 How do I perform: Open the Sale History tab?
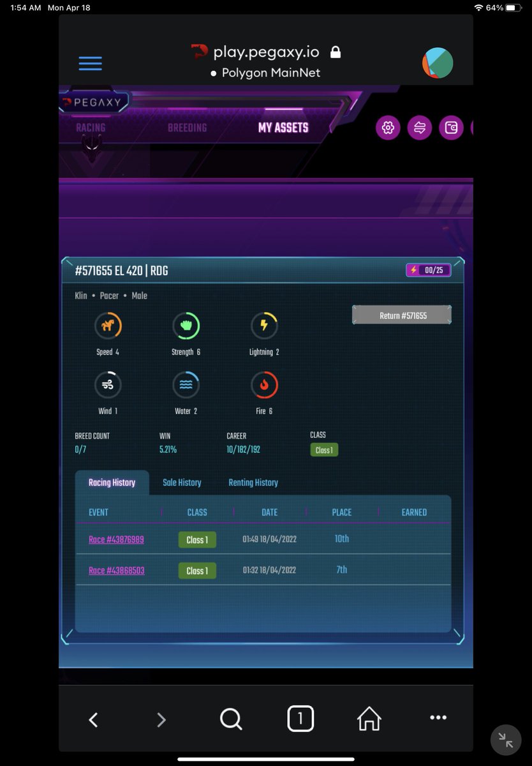coord(182,483)
